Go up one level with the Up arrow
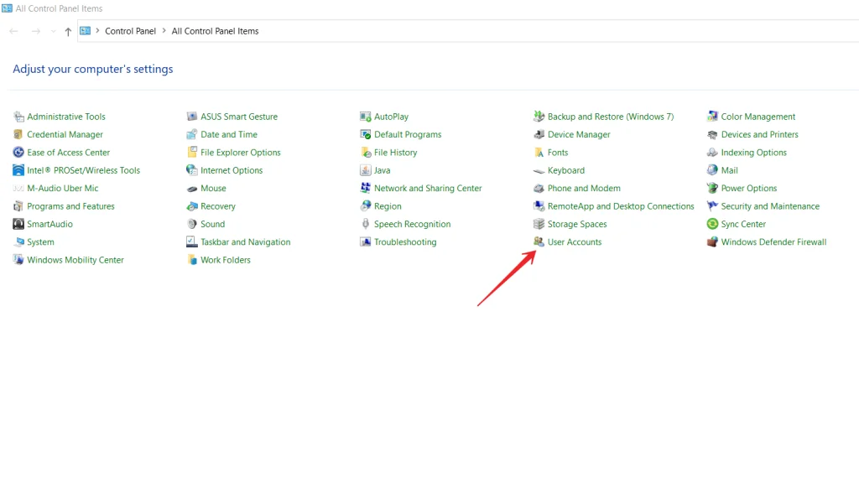 click(x=68, y=32)
